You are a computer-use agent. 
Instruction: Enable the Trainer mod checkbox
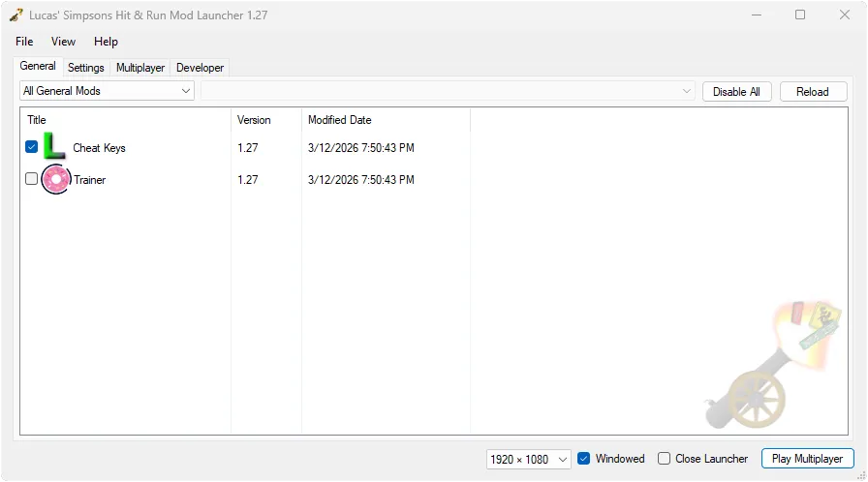pyautogui.click(x=32, y=179)
